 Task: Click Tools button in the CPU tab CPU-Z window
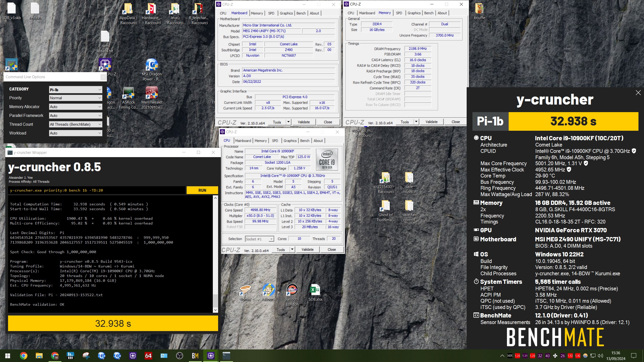pyautogui.click(x=280, y=249)
